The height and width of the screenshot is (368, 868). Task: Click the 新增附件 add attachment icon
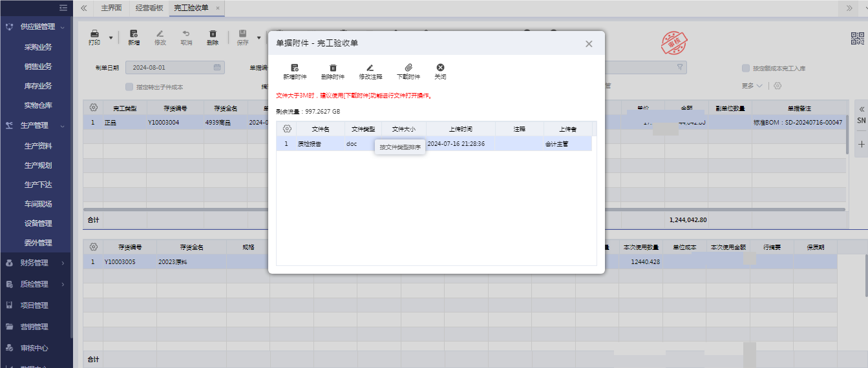click(295, 68)
